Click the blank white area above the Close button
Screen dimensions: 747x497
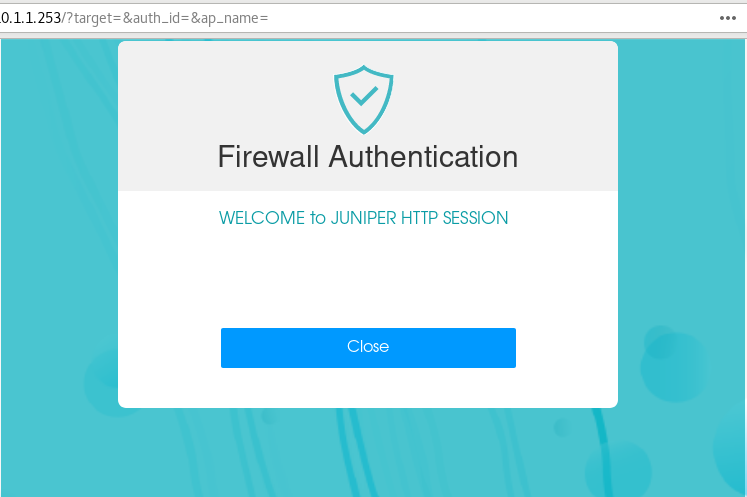[x=368, y=276]
